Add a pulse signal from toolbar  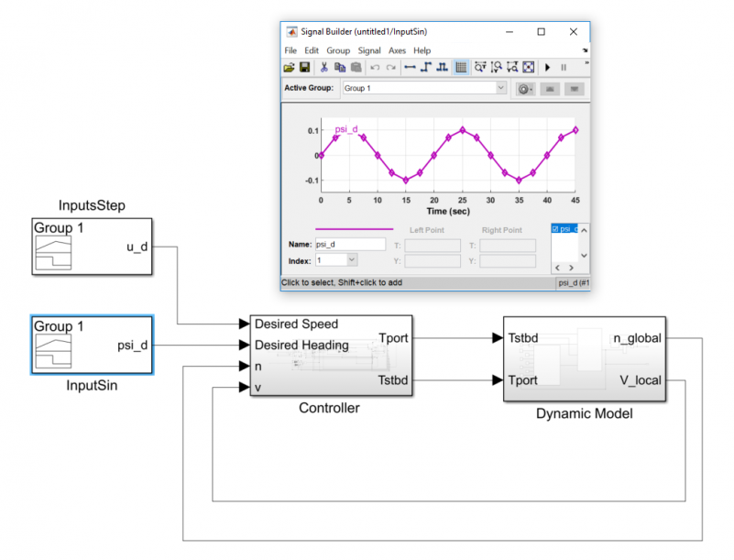442,67
